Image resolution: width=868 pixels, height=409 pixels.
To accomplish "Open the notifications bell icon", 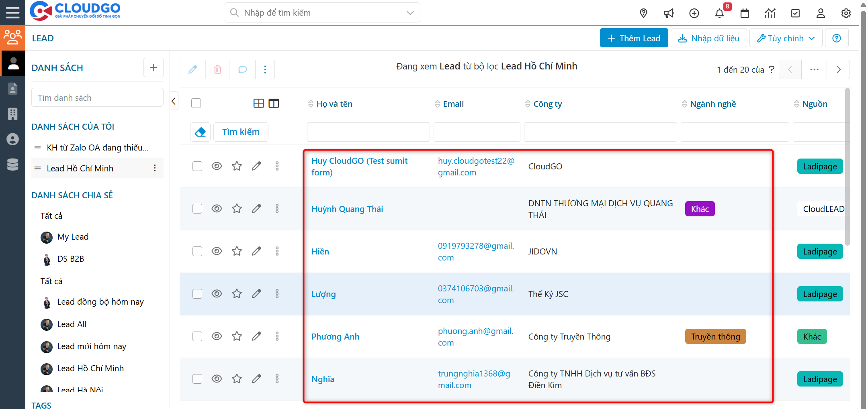I will point(719,13).
